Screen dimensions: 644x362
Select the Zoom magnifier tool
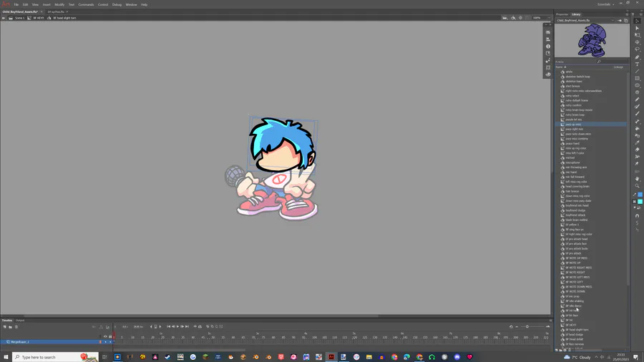point(637,186)
